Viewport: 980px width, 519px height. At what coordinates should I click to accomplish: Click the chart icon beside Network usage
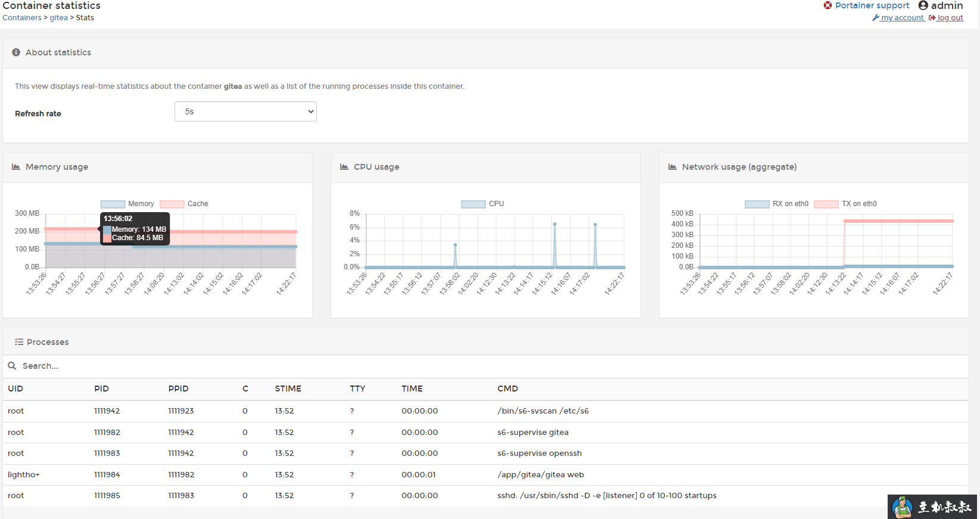(x=673, y=167)
